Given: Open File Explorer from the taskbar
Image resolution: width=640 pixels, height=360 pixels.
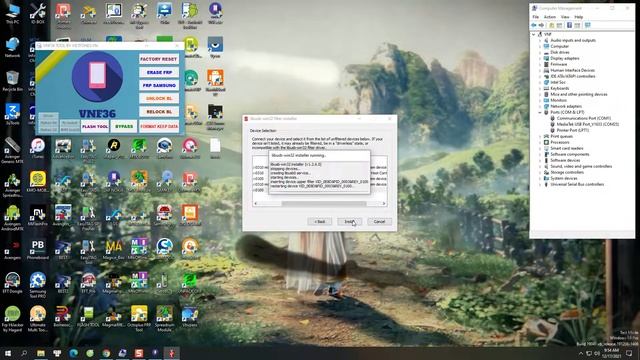Looking at the screenshot, I should [41, 353].
